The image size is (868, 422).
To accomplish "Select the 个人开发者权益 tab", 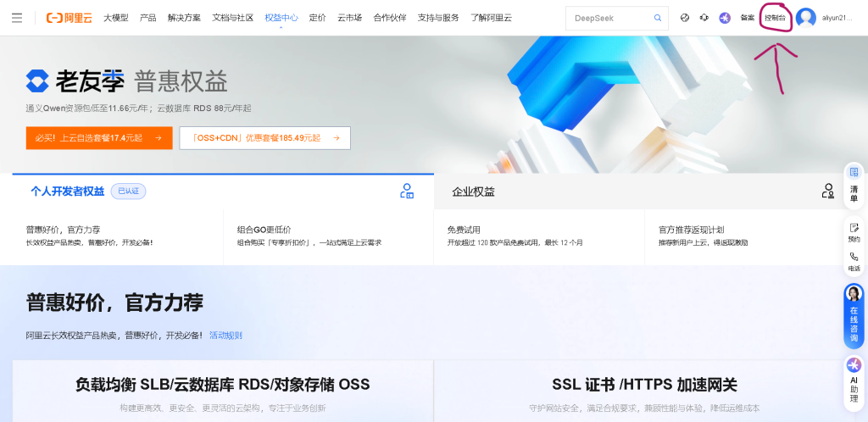I will tap(68, 192).
